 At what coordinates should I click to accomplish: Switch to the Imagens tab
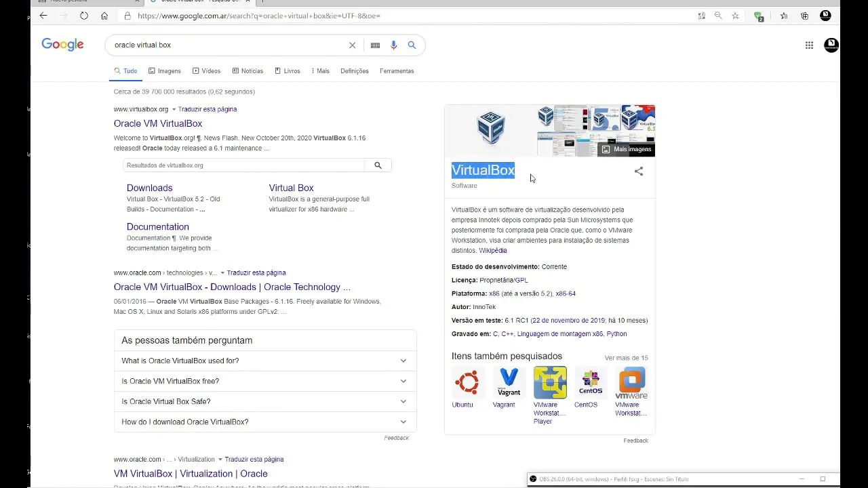coord(165,70)
